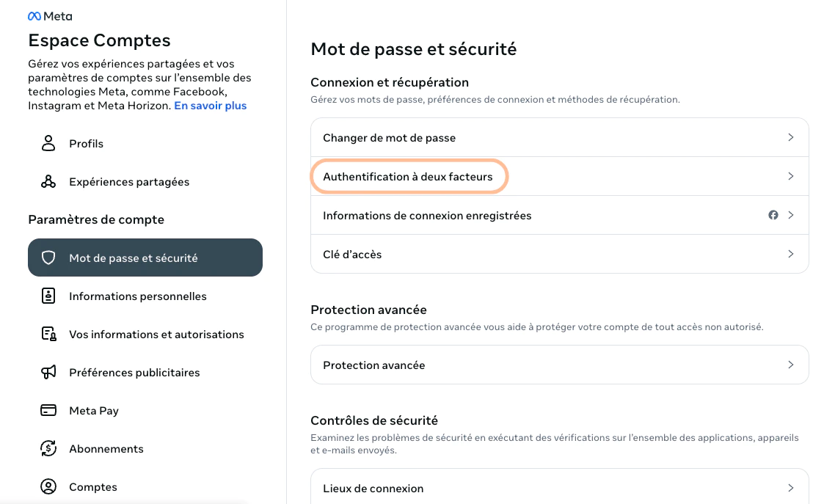The height and width of the screenshot is (504, 824).
Task: Select Mot de passe et sécurité in sidebar
Action: pyautogui.click(x=145, y=258)
